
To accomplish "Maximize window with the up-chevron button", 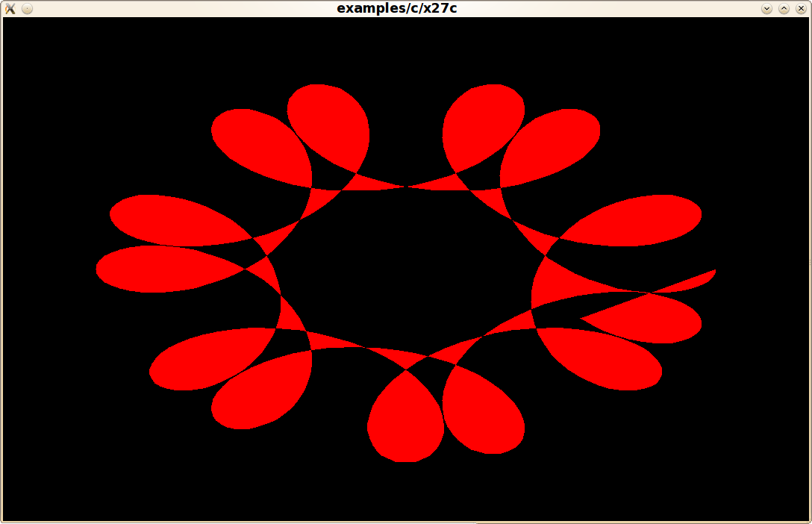I will pos(784,8).
